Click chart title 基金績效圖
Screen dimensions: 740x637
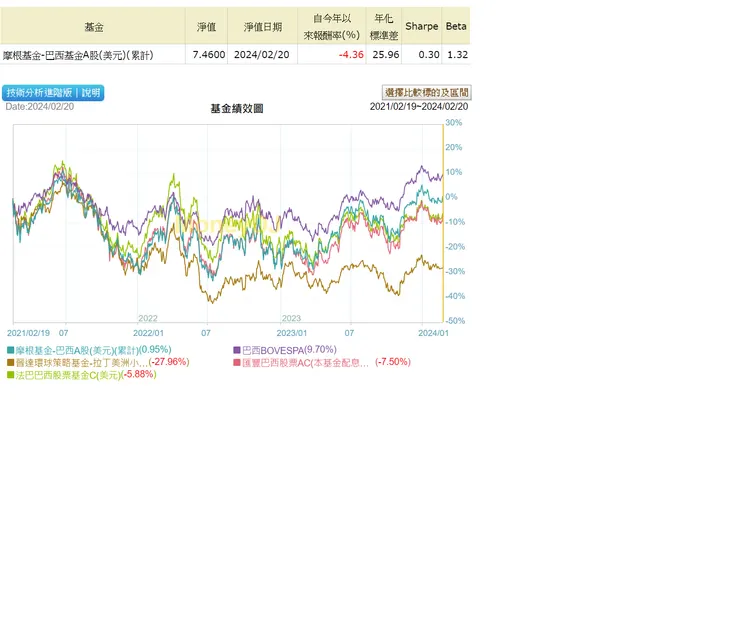236,109
